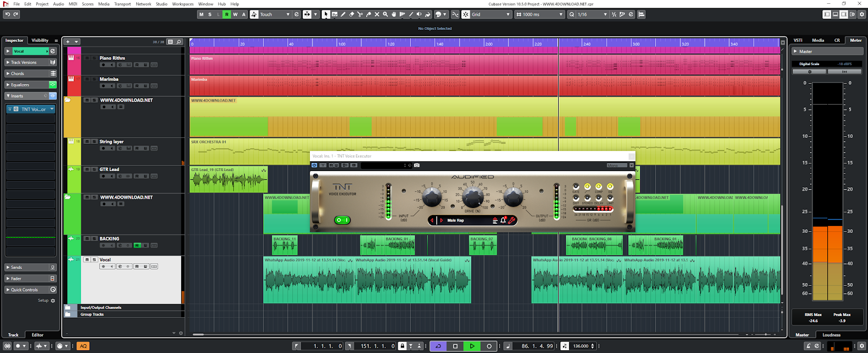Open track list search magnifier
The height and width of the screenshot is (353, 868).
click(x=179, y=42)
